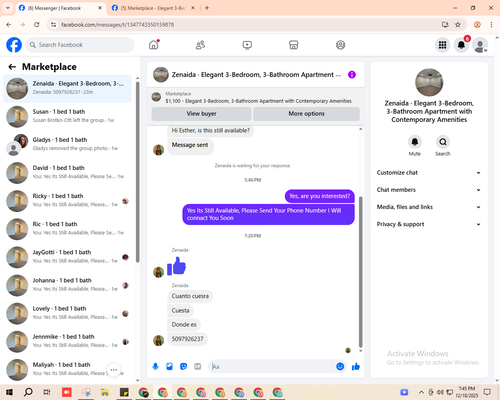Open Zenaida Elegant 3-Bedroom conversation
The image size is (500, 400).
pos(68,89)
